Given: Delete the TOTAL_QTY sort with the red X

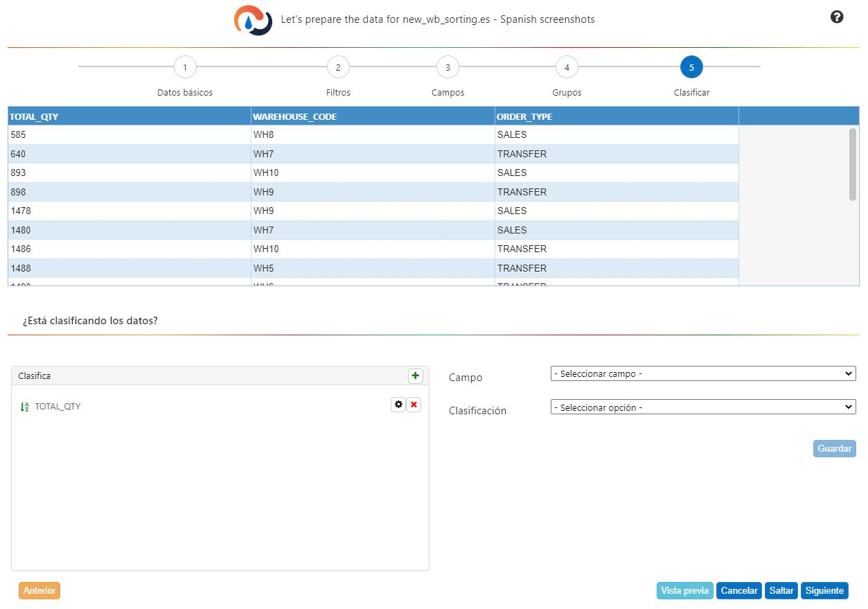Looking at the screenshot, I should [414, 405].
